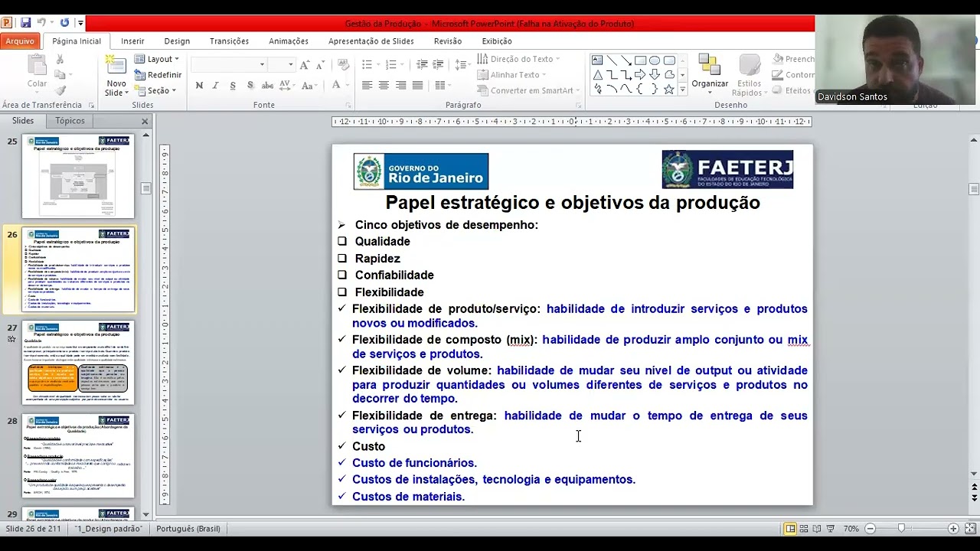The width and height of the screenshot is (980, 551).
Task: Close the slides pane with X
Action: pos(145,121)
